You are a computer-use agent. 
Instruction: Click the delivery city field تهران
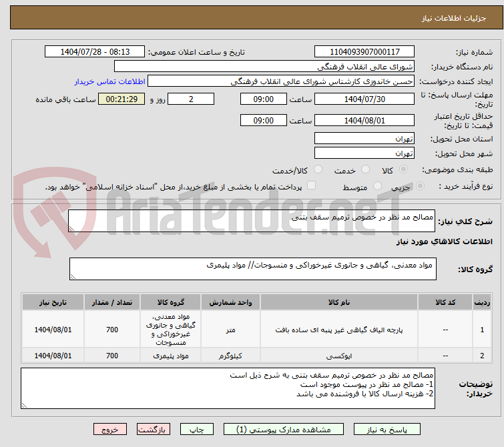[364, 153]
